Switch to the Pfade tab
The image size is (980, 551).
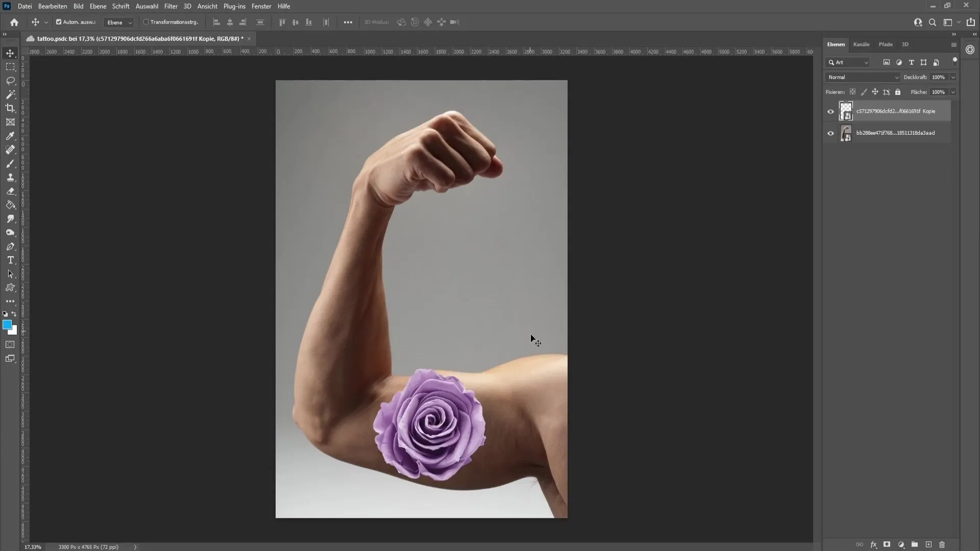pyautogui.click(x=886, y=44)
